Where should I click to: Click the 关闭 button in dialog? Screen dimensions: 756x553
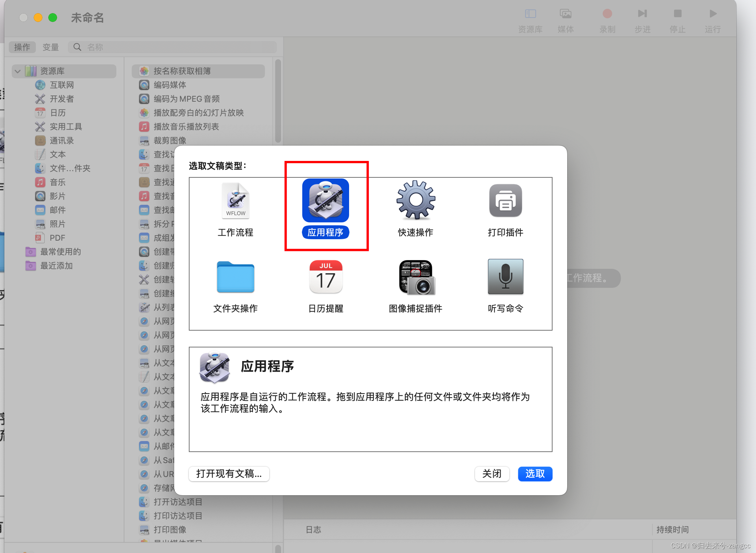pyautogui.click(x=492, y=474)
